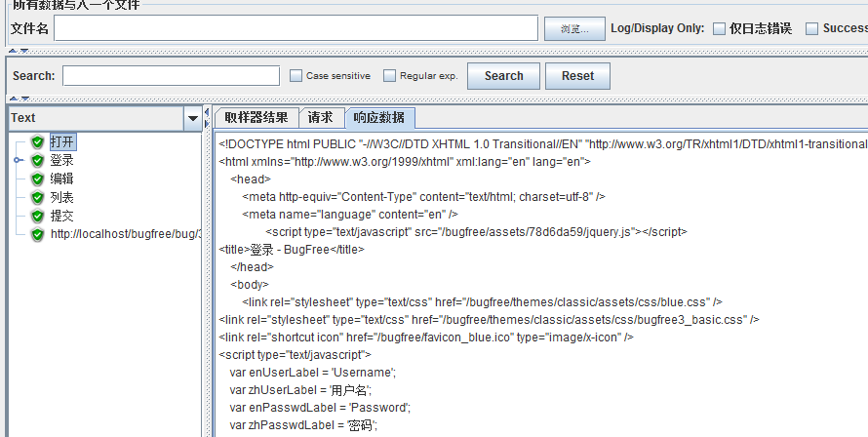The image size is (868, 437).
Task: Click the meta name="language" line
Action: tap(350, 215)
